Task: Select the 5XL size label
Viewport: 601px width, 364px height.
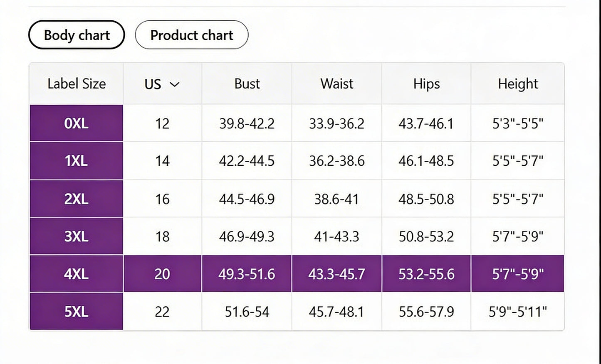Action: coord(77,312)
